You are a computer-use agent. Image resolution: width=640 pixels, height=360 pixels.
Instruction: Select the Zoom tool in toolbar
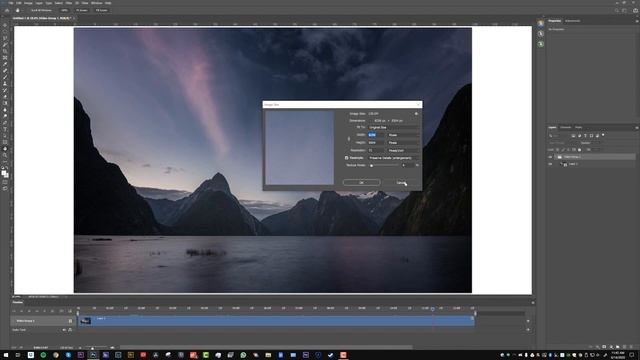click(5, 155)
